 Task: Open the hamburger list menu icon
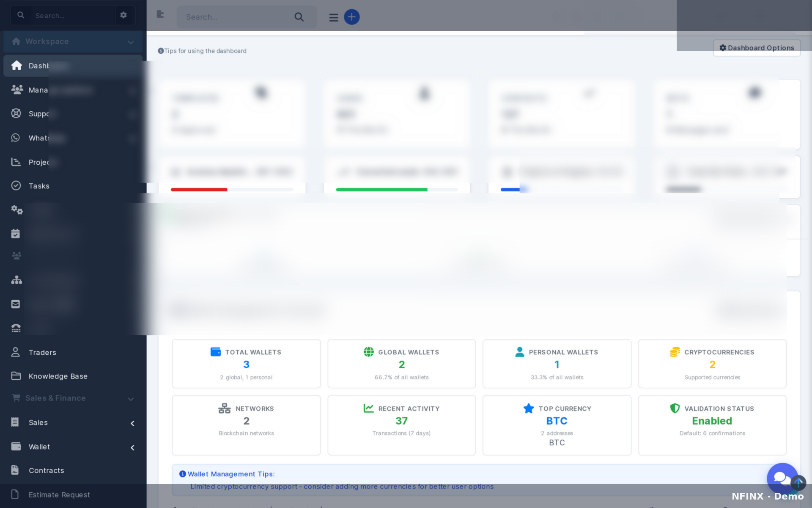[x=333, y=17]
